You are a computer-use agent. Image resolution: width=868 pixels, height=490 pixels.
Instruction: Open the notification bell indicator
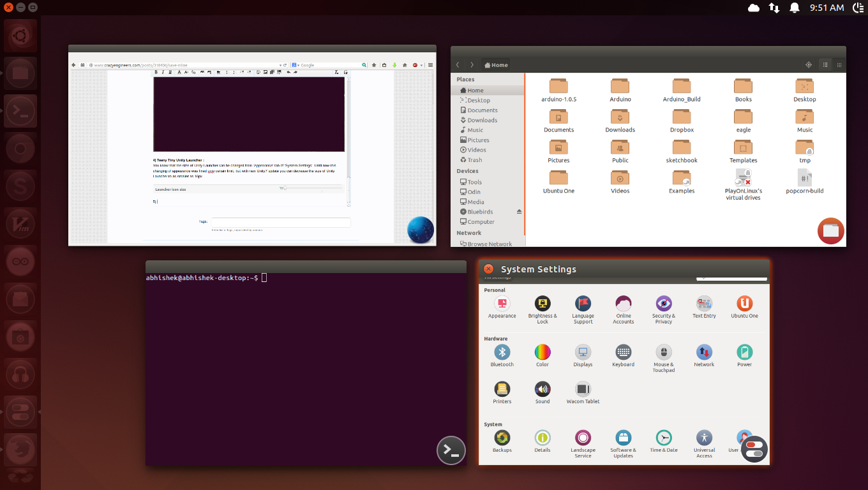coord(795,8)
